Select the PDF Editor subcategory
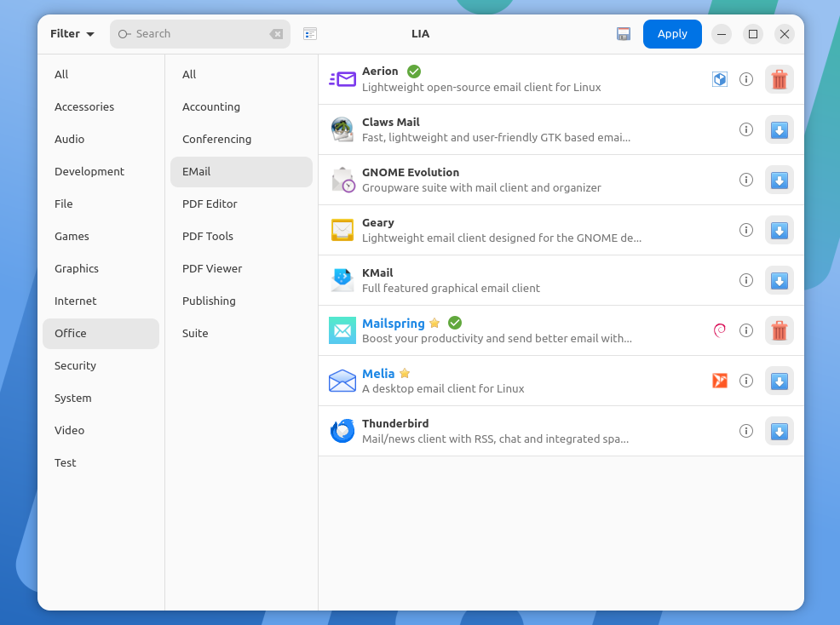This screenshot has height=625, width=840. (241, 204)
